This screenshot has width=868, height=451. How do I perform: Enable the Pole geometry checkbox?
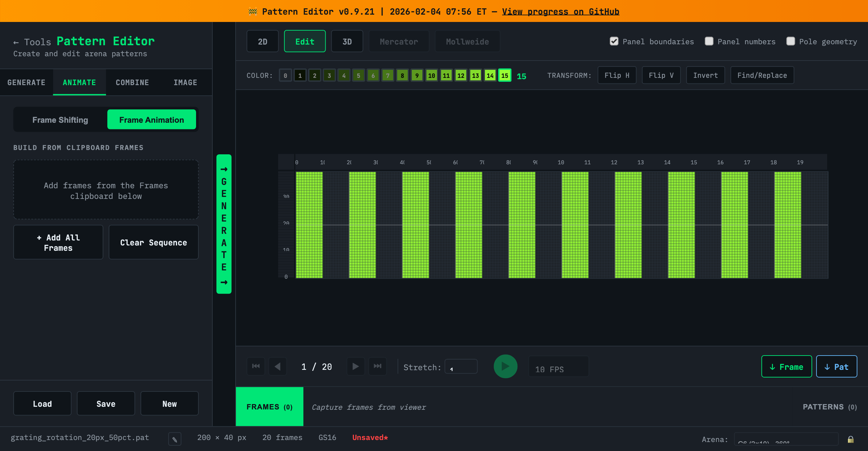point(791,41)
